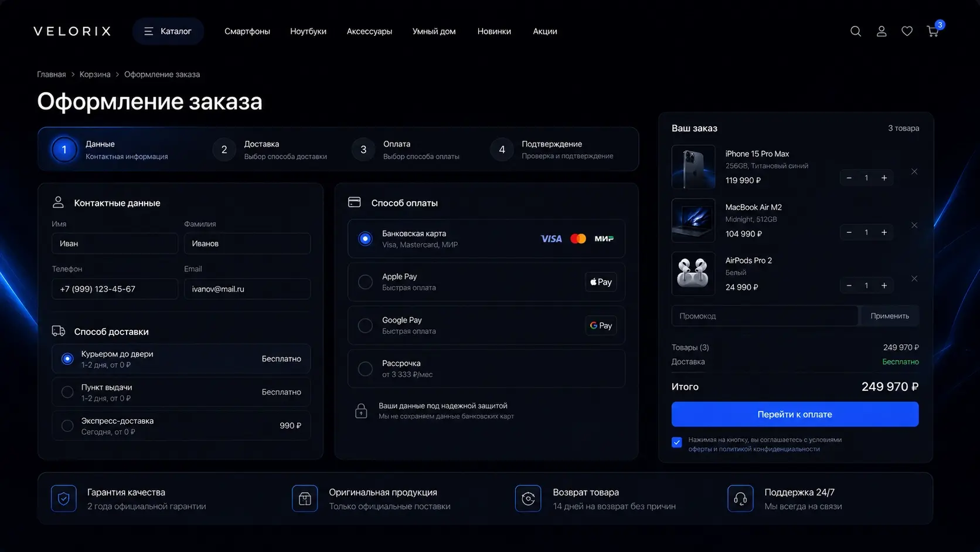The image size is (980, 552).
Task: Focus the Промокод input field
Action: click(765, 316)
